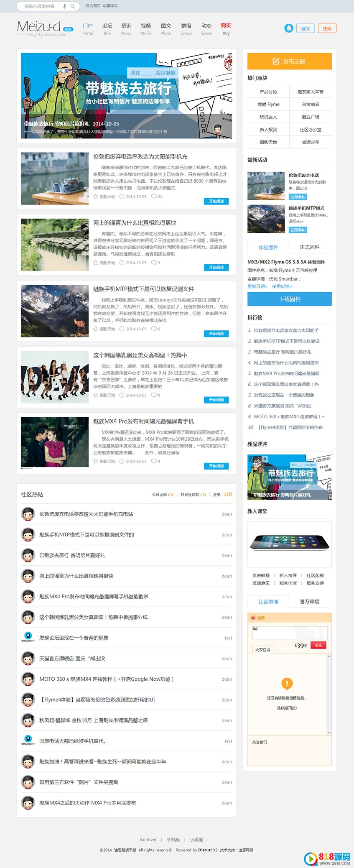Image resolution: width=354 pixels, height=868 pixels.
Task: Click the 设为首页 link
Action: pyautogui.click(x=93, y=6)
